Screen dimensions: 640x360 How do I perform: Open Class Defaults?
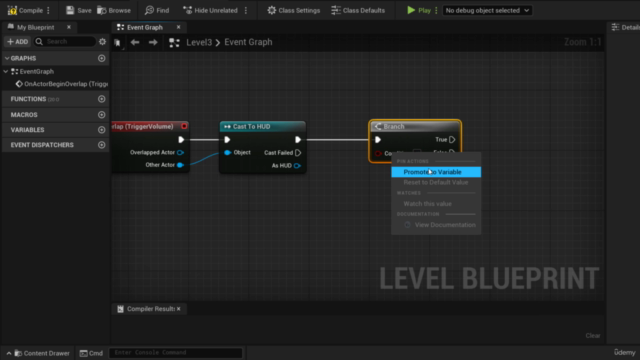(x=358, y=10)
